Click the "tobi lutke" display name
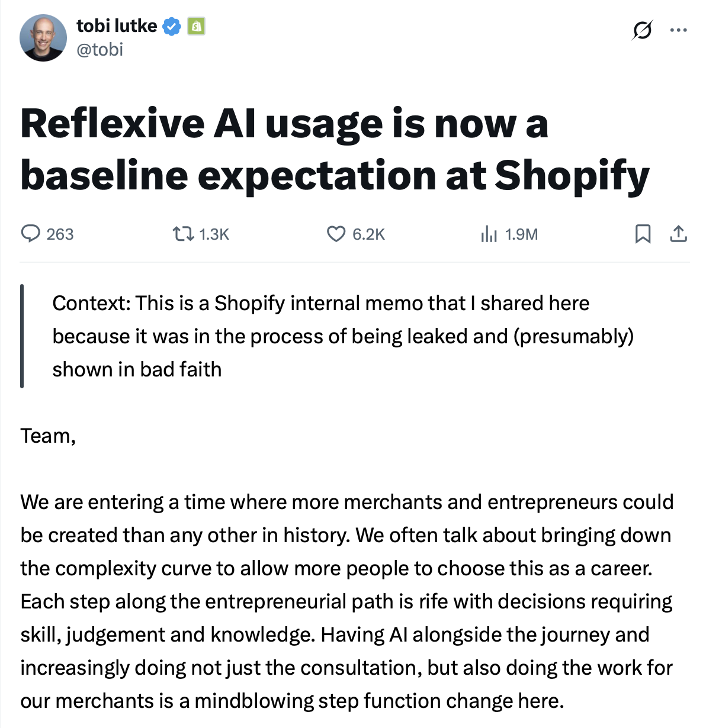Screen dimensions: 706x728 (x=117, y=26)
